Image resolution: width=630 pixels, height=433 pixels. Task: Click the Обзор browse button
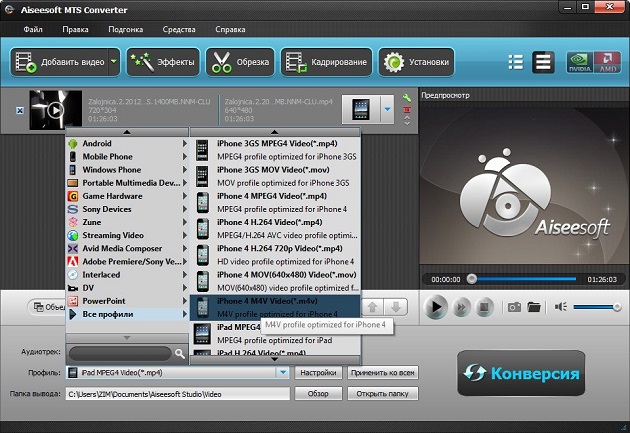coord(318,394)
